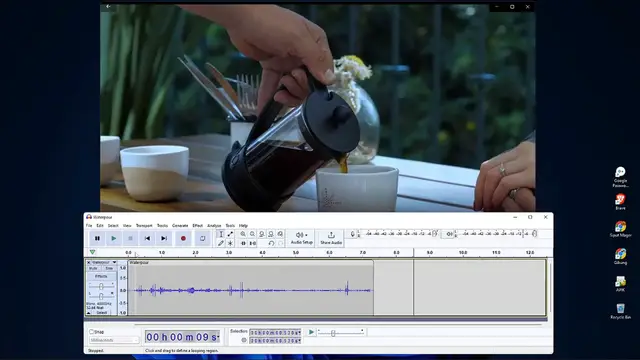
Task: Open the snap units Milliseconds dropdown
Action: coord(114,340)
